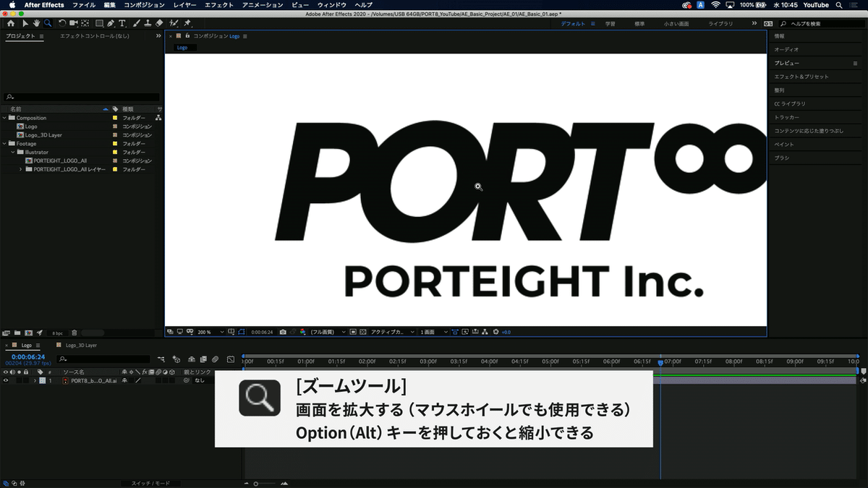Viewport: 868px width, 488px height.
Task: Open コンポジション menu in menu bar
Action: pyautogui.click(x=144, y=5)
